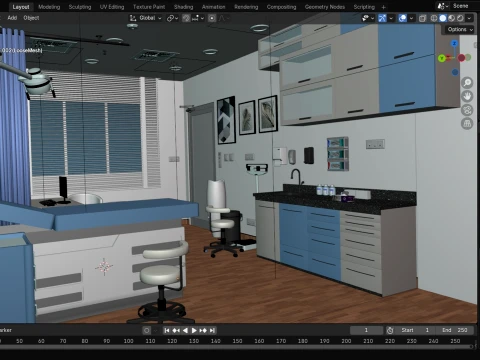Jump to the first frame
Screen dimensions: 480x360
point(167,330)
